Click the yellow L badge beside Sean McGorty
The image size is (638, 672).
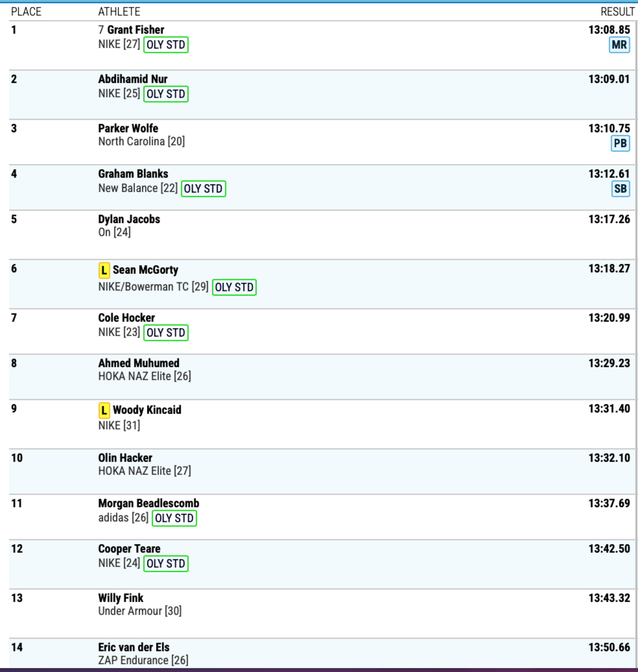coord(104,270)
